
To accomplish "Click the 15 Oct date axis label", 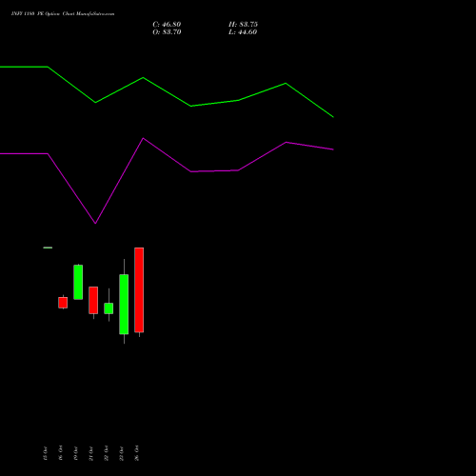I will click(45, 453).
